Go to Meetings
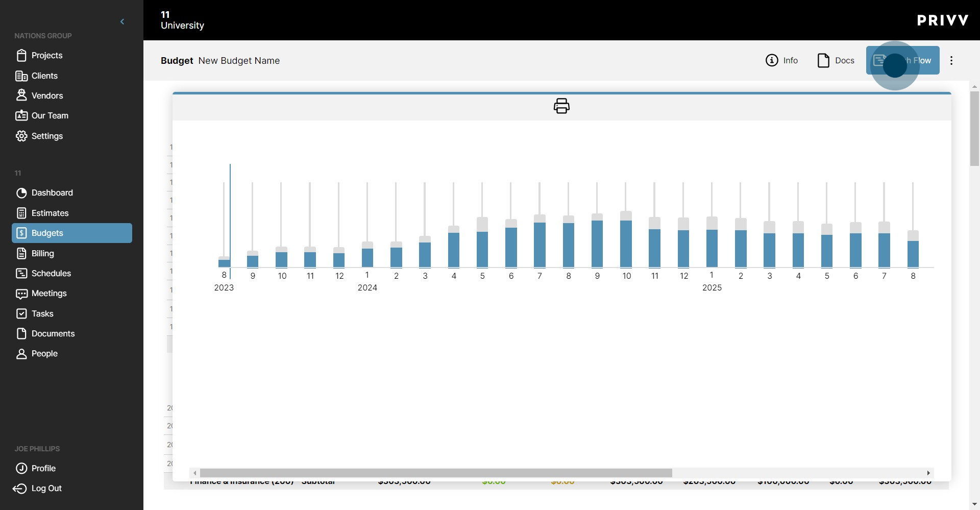The image size is (980, 510). tap(49, 293)
